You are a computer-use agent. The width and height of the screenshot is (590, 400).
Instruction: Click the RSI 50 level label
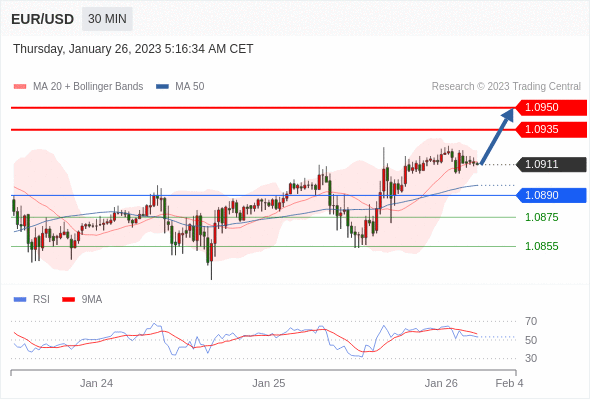531,340
